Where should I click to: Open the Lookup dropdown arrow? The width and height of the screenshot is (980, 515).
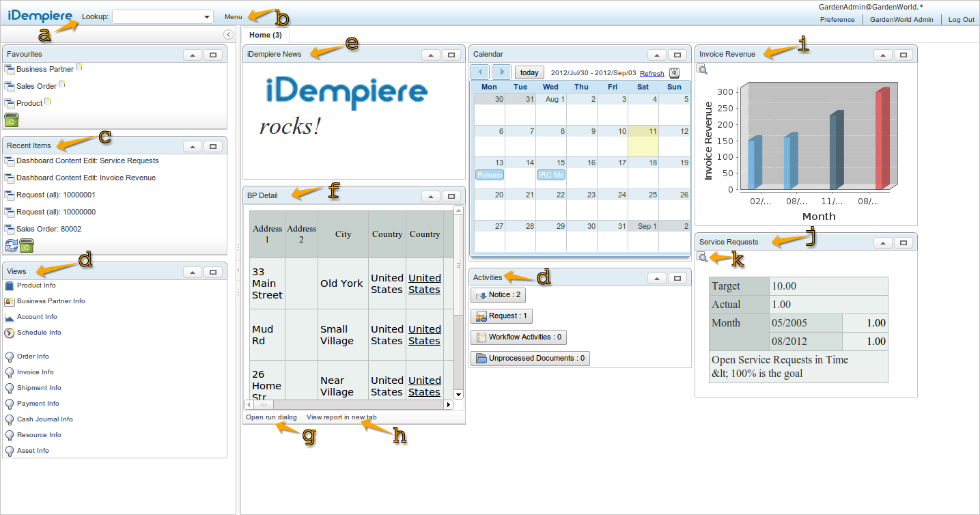[x=208, y=17]
